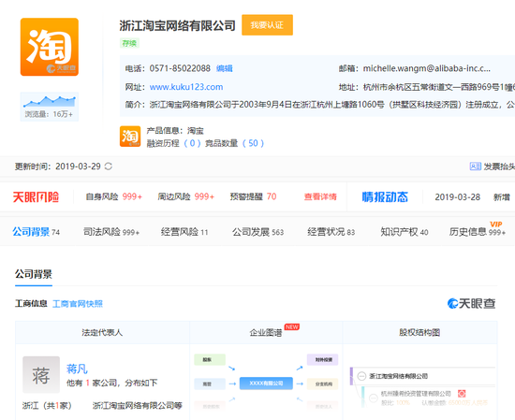Select the 公司发展 563 tab
Image resolution: width=515 pixels, height=420 pixels.
pyautogui.click(x=257, y=232)
